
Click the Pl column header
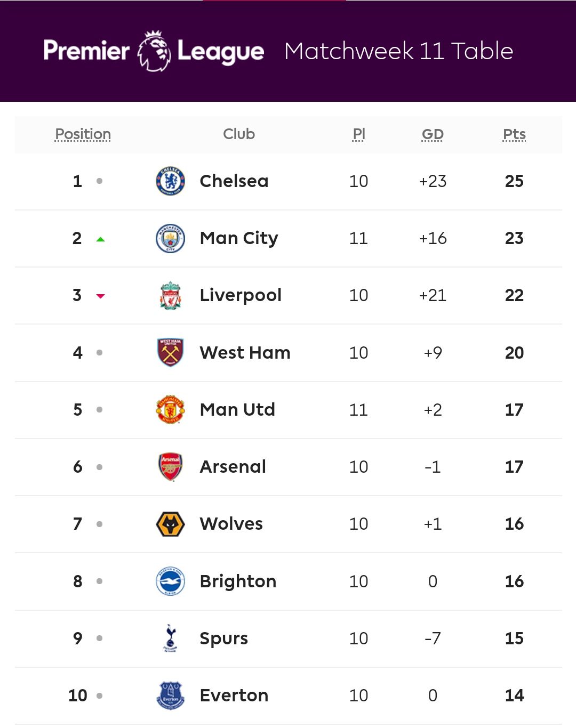click(359, 134)
